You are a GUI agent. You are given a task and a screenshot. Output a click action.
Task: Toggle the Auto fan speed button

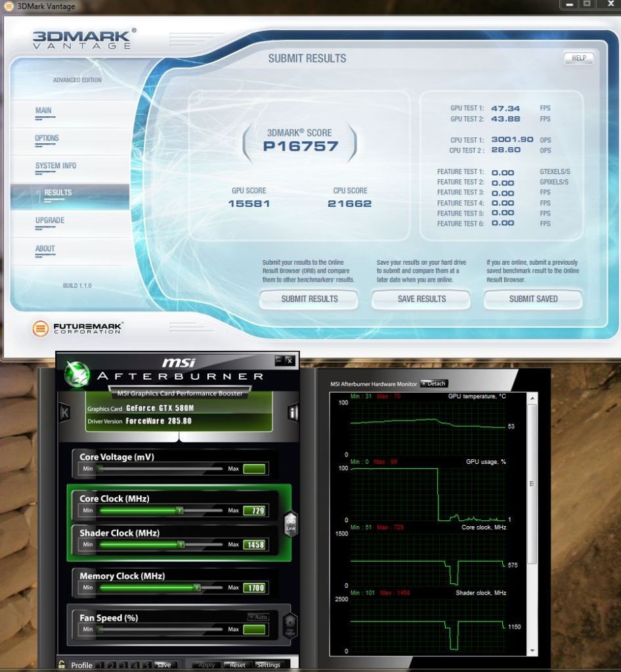(x=258, y=617)
